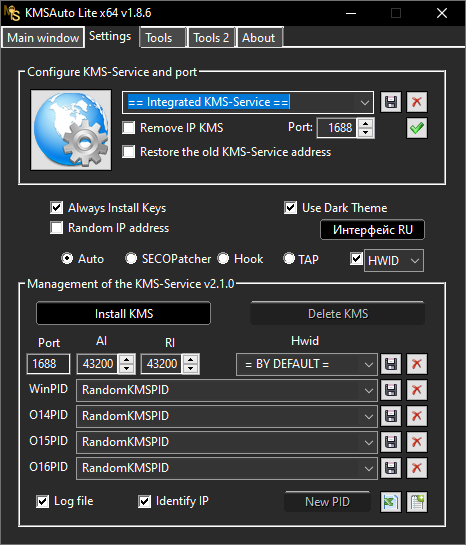The width and height of the screenshot is (466, 545).
Task: Open the O14PID dropdown list
Action: click(x=369, y=417)
